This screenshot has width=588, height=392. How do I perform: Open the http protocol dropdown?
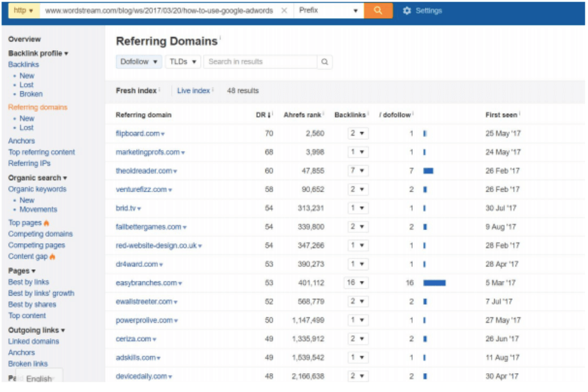[x=24, y=11]
